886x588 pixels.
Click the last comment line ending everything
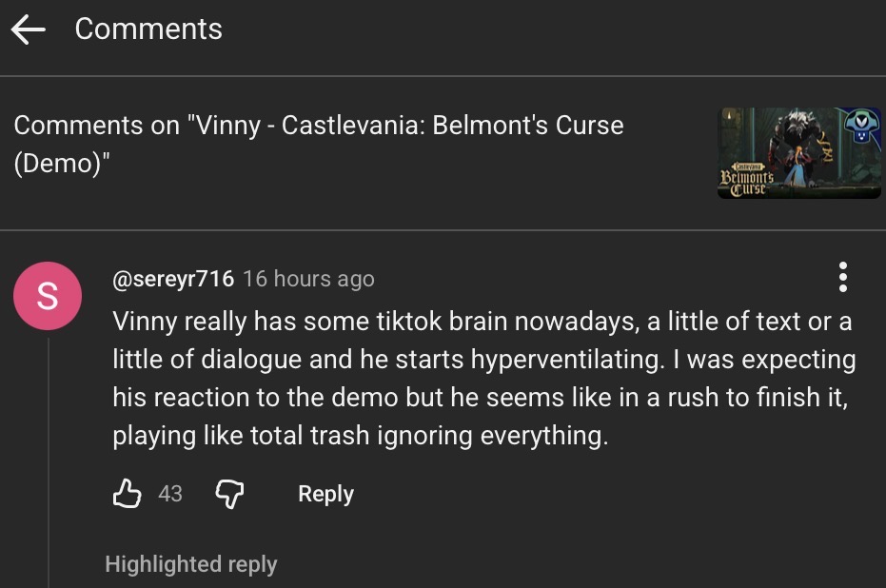click(x=361, y=436)
